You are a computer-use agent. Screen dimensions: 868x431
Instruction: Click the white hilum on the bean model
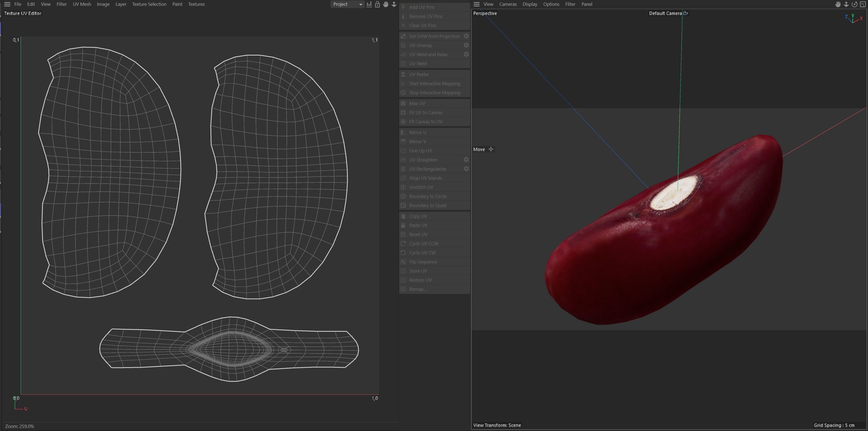(673, 193)
